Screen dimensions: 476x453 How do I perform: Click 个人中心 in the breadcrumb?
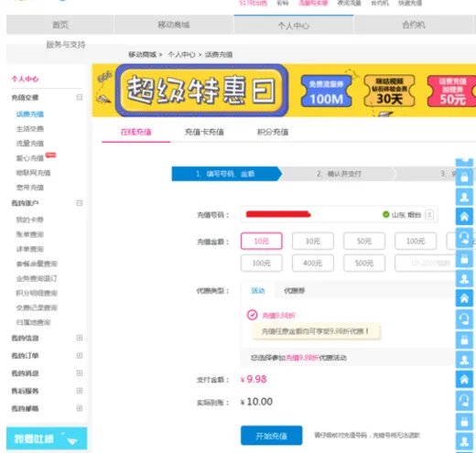tap(181, 55)
